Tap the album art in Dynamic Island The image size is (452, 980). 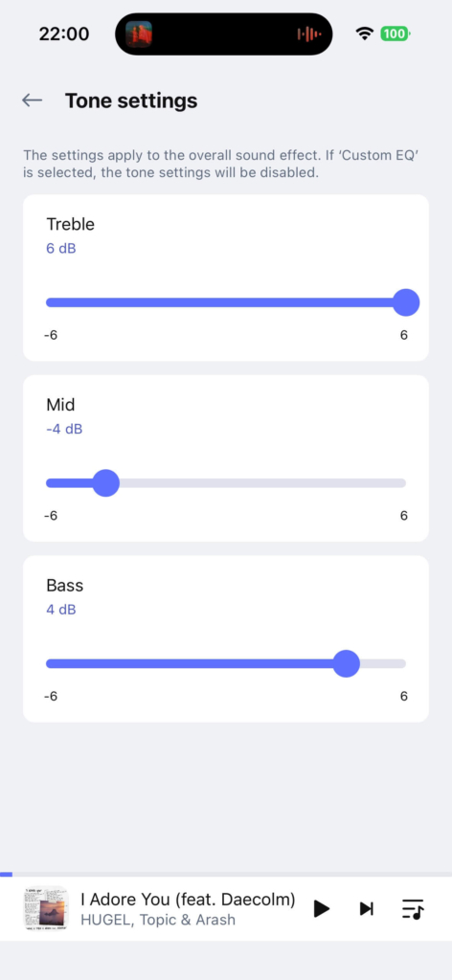(x=139, y=33)
